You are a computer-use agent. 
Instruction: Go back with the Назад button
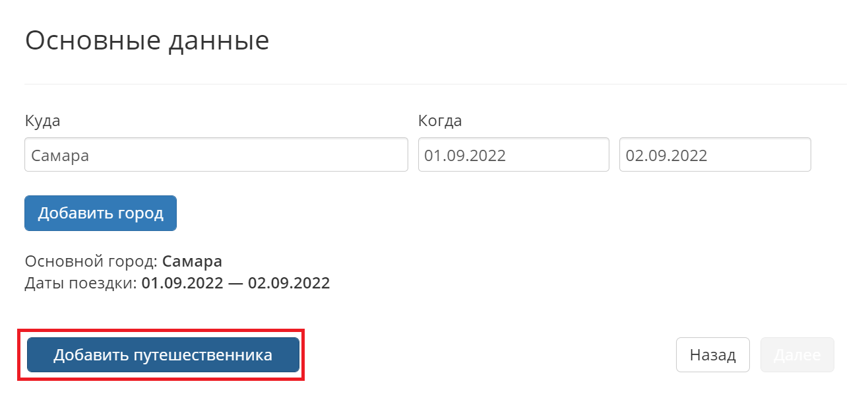pos(712,355)
